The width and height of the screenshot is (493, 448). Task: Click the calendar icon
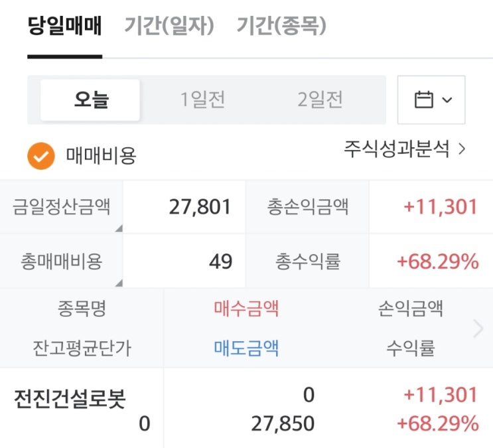pyautogui.click(x=423, y=100)
